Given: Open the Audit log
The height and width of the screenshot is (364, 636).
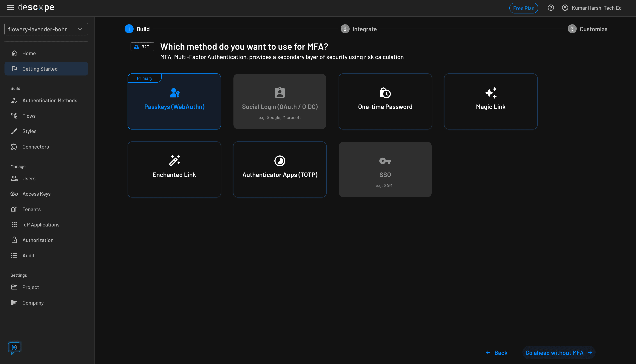Looking at the screenshot, I should pyautogui.click(x=28, y=255).
